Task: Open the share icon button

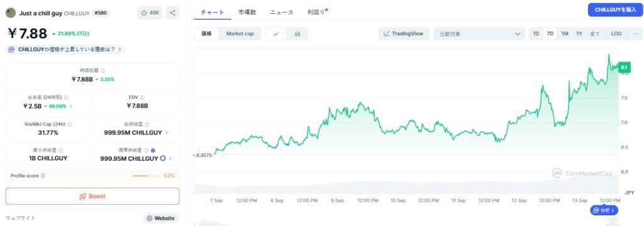Action: click(x=172, y=13)
